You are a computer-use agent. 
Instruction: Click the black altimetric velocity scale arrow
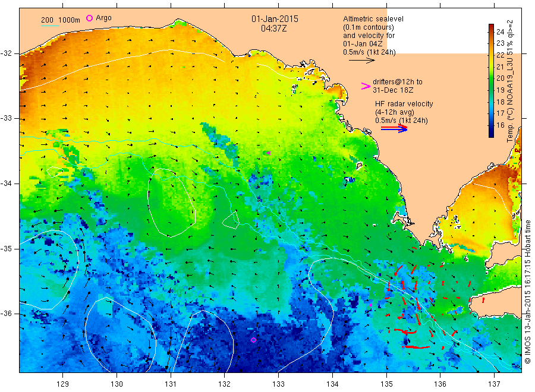tap(361, 61)
